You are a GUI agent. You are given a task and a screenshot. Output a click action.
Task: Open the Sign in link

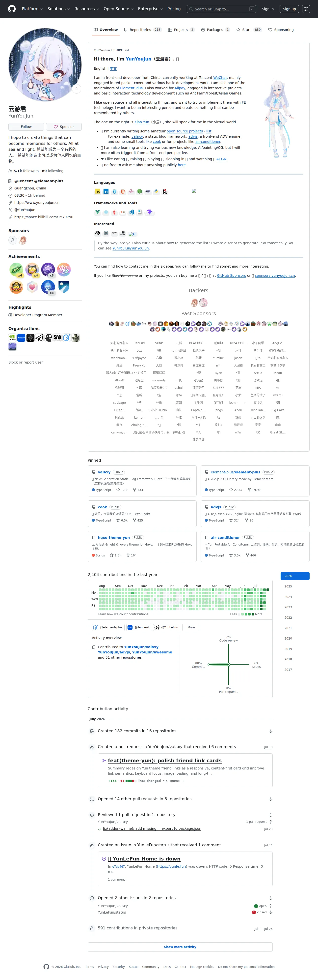(x=267, y=9)
